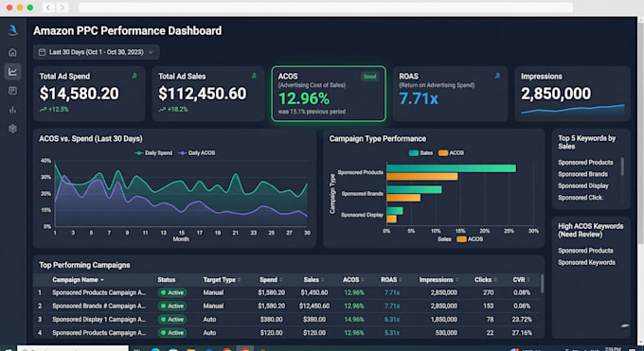Image resolution: width=644 pixels, height=351 pixels.
Task: Click the Status column header
Action: [167, 280]
